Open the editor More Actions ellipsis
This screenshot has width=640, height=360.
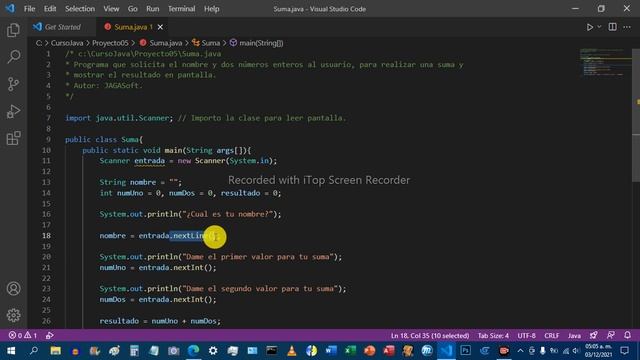[627, 27]
